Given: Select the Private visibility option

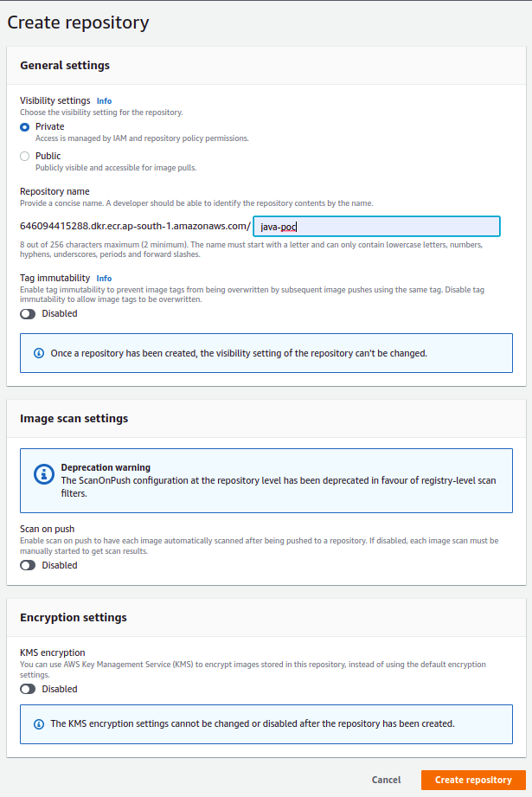Looking at the screenshot, I should coord(26,125).
